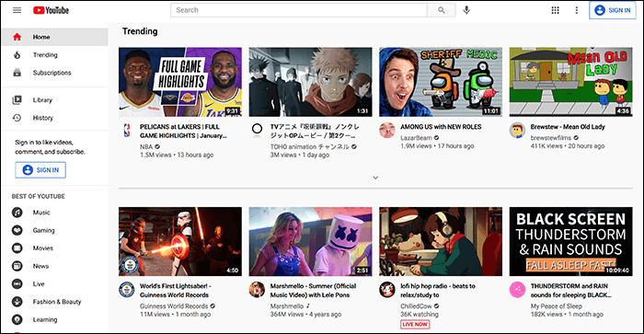Click the search magnifier button

pos(441,10)
